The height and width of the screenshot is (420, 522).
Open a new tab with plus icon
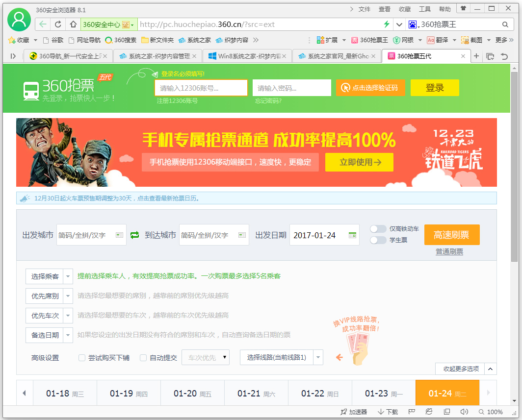coord(476,56)
